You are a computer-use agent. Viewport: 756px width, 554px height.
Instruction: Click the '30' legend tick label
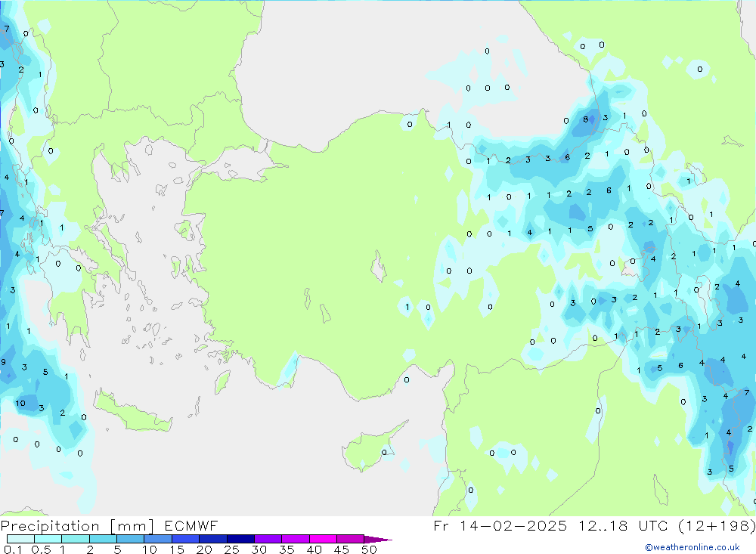pos(259,549)
